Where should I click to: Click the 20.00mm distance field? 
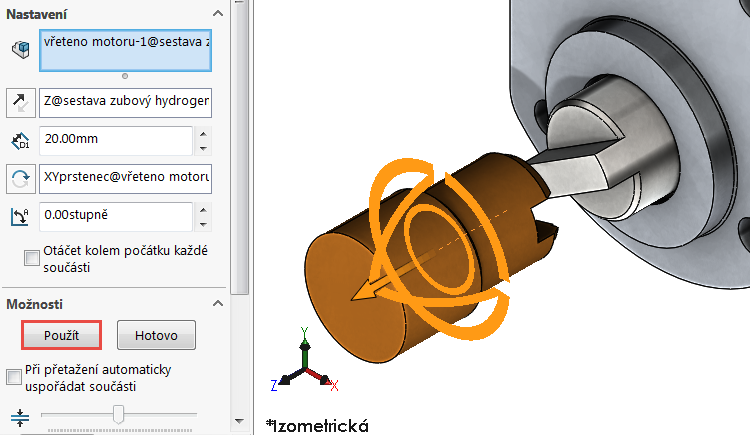116,140
